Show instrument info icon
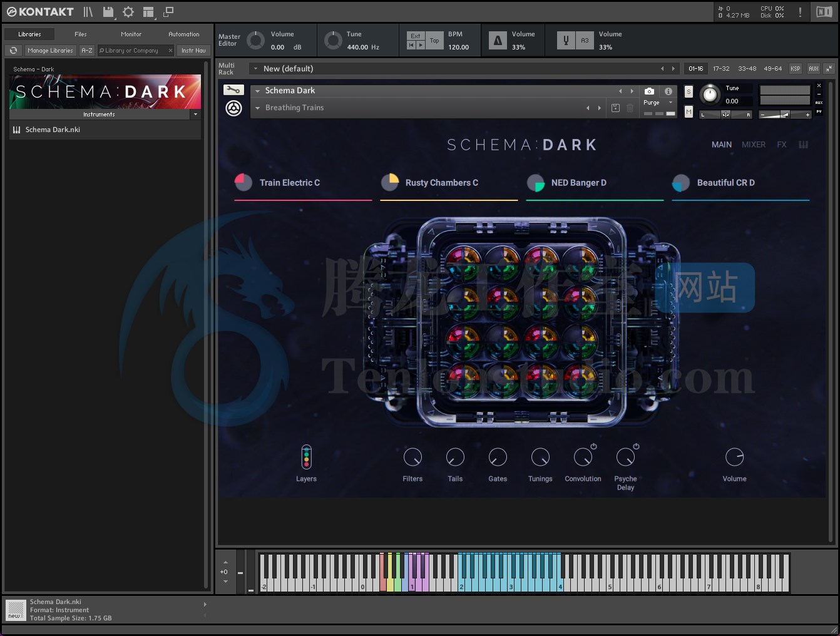This screenshot has width=840, height=636. [668, 91]
